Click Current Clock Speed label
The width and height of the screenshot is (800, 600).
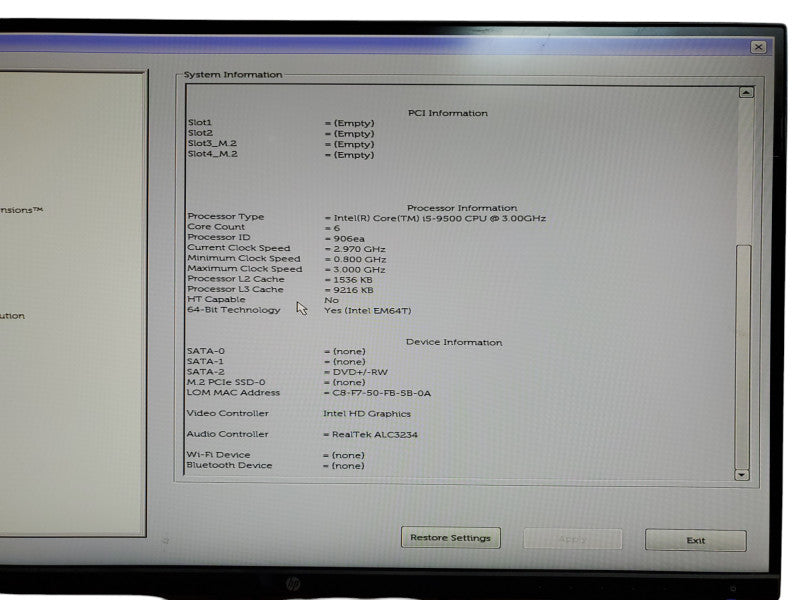coord(238,248)
